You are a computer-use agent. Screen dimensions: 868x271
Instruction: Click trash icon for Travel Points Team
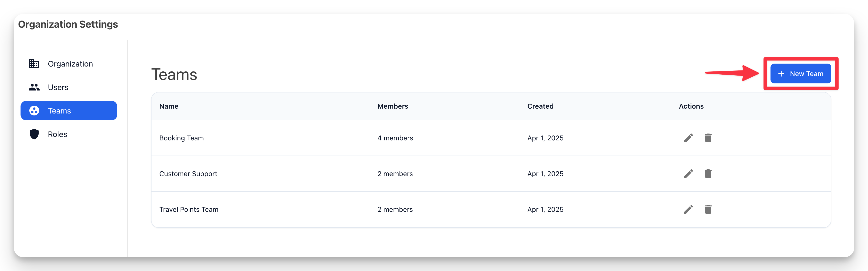tap(708, 209)
